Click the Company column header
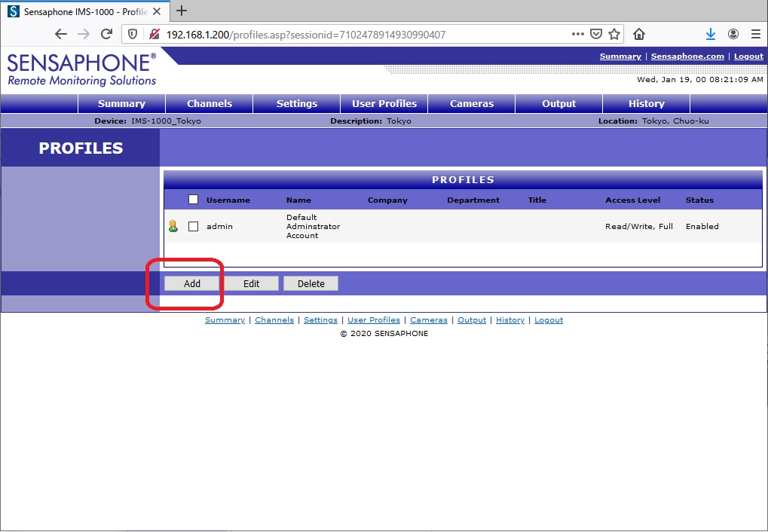The width and height of the screenshot is (768, 532). pyautogui.click(x=387, y=200)
